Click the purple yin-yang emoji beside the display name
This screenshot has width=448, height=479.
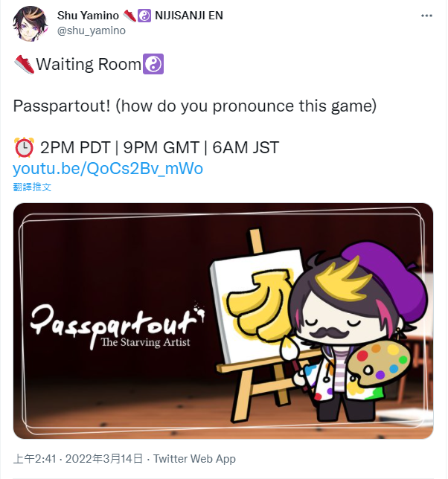[x=144, y=16]
